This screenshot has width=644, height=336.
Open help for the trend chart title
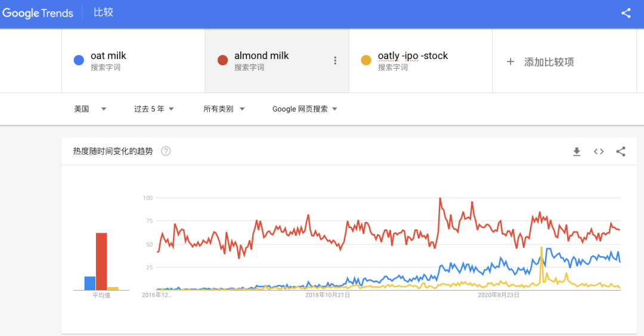(x=166, y=152)
